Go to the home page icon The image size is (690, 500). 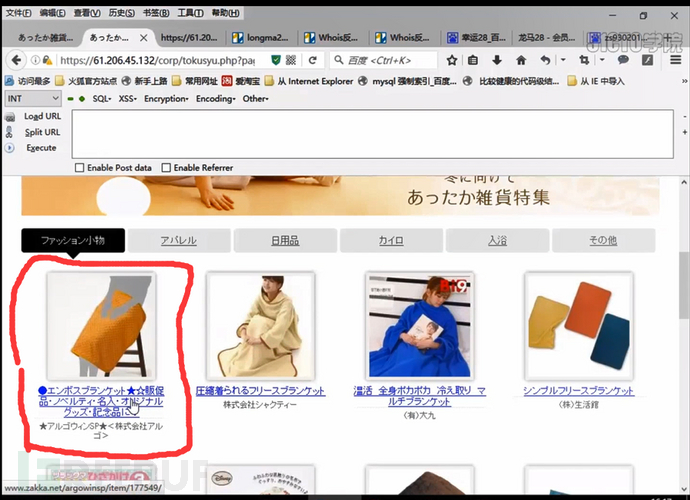click(x=521, y=60)
